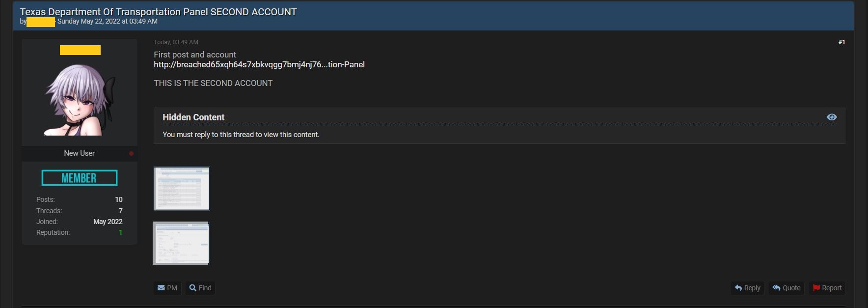Send a PM to the poster
This screenshot has height=308, width=868.
click(167, 288)
